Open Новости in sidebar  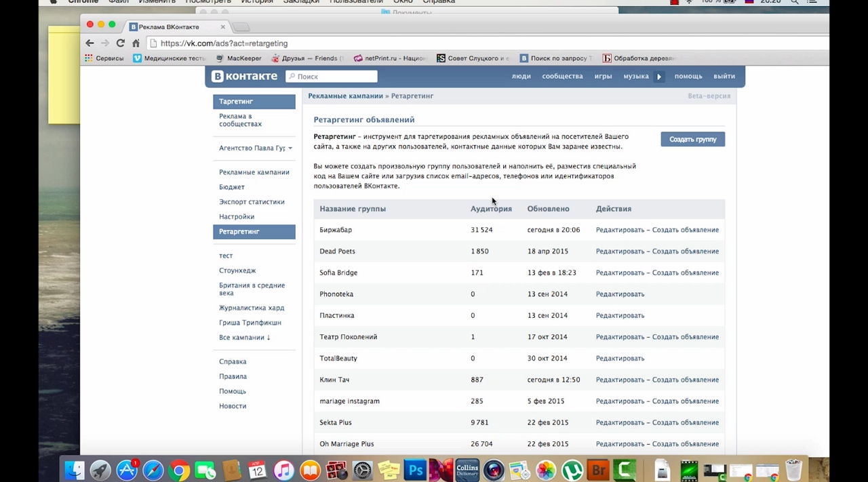[x=233, y=406]
